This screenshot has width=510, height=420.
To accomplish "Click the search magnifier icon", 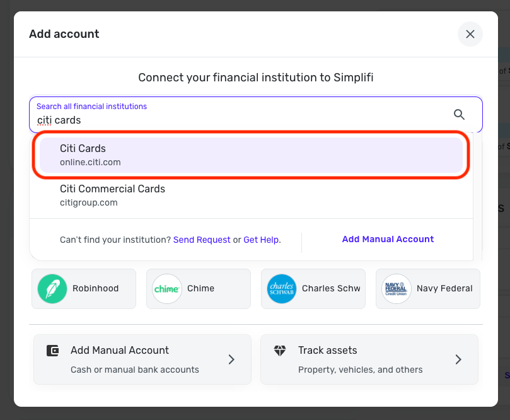I will tap(459, 114).
